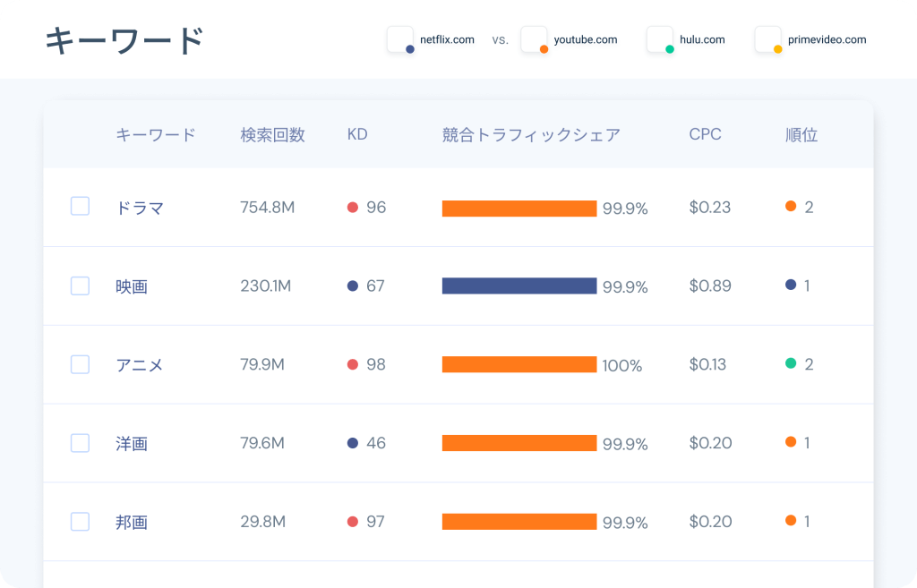Click the green rank dot for アニメ
This screenshot has height=588, width=917.
[791, 363]
